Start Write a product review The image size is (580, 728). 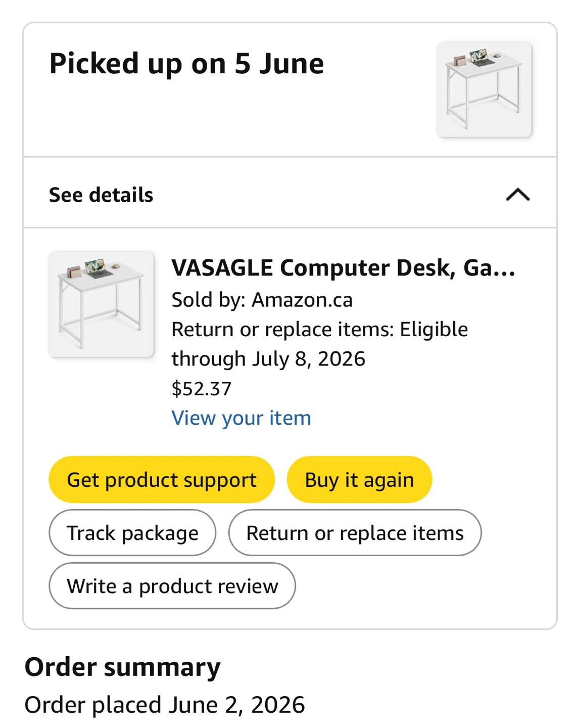[x=172, y=585]
